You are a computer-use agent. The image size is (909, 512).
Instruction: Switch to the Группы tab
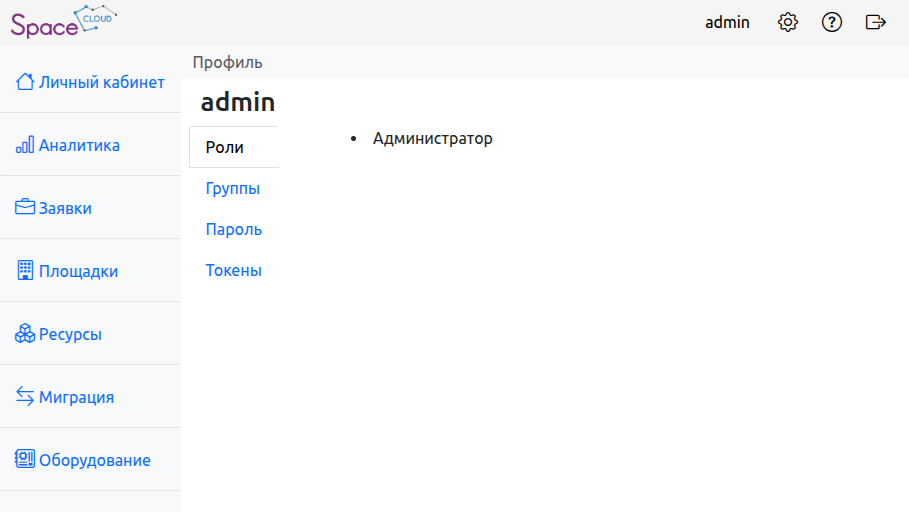[233, 188]
